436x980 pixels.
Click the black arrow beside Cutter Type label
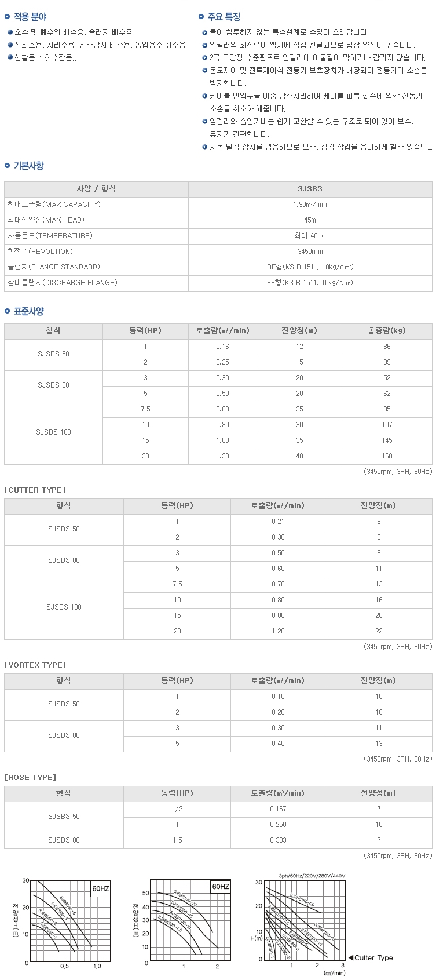coord(350,957)
